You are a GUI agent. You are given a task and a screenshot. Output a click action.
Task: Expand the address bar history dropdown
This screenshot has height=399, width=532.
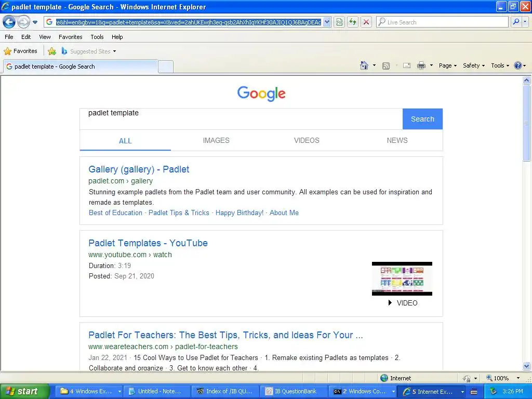tap(327, 22)
